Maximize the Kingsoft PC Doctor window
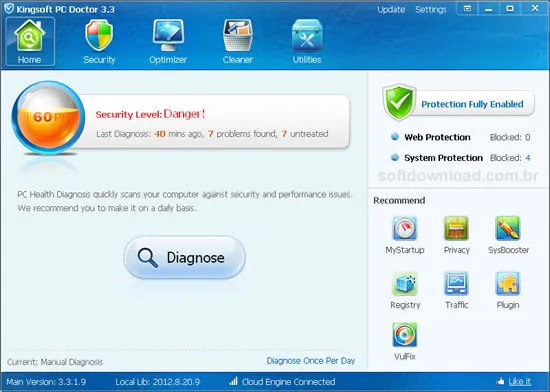The width and height of the screenshot is (550, 392). point(510,8)
